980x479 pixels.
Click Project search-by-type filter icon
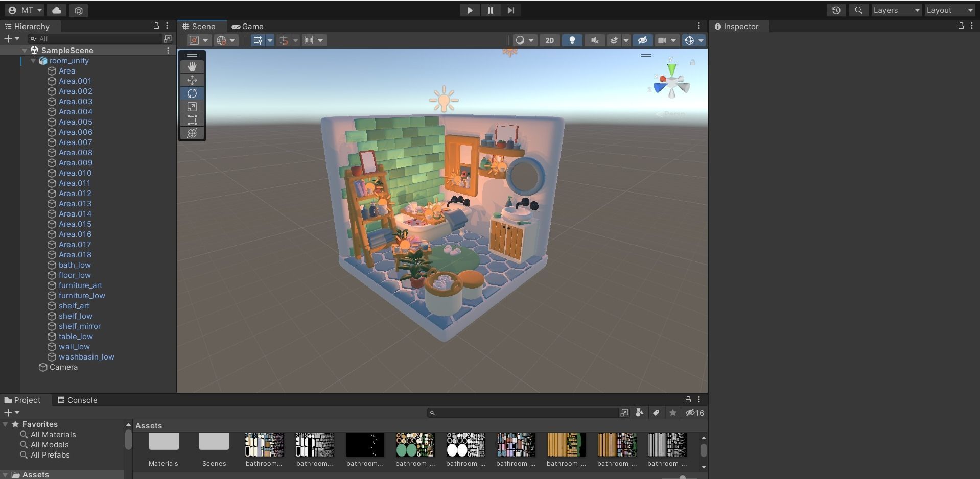coord(639,413)
